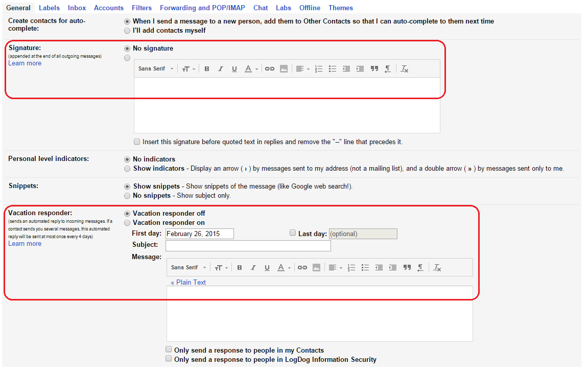588x370 pixels.
Task: Open the vacation message text size dropdown
Action: [x=221, y=268]
